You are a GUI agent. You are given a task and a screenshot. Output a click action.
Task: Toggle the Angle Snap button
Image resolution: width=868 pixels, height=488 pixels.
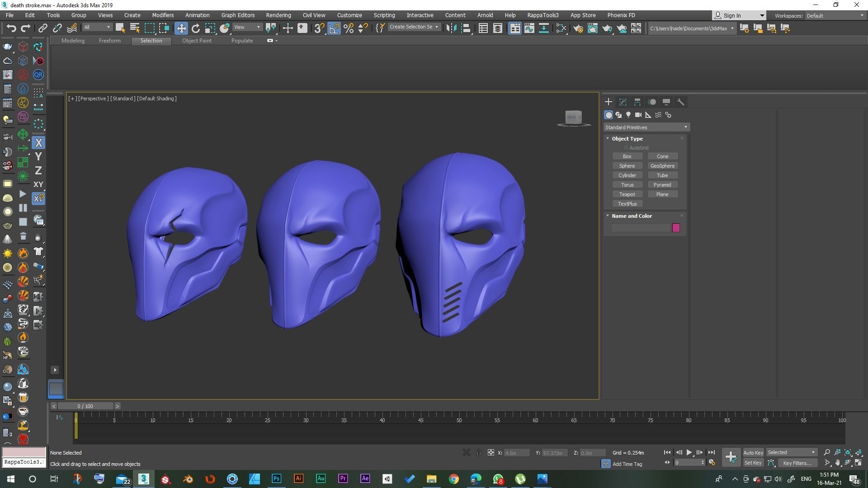334,28
